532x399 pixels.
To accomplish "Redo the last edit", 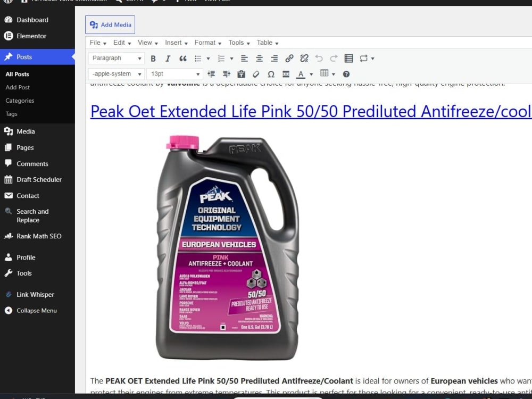I will pos(334,59).
